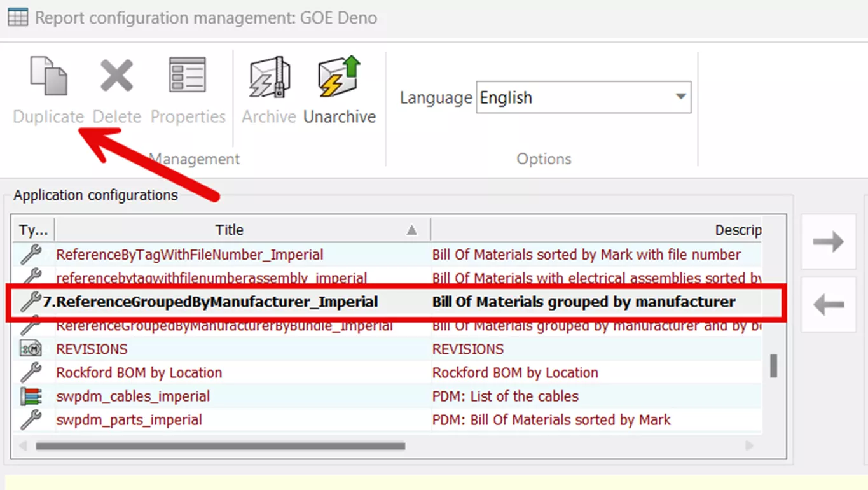Select the REVISIONS configuration title
Image resolution: width=868 pixels, height=490 pixels.
coord(92,349)
